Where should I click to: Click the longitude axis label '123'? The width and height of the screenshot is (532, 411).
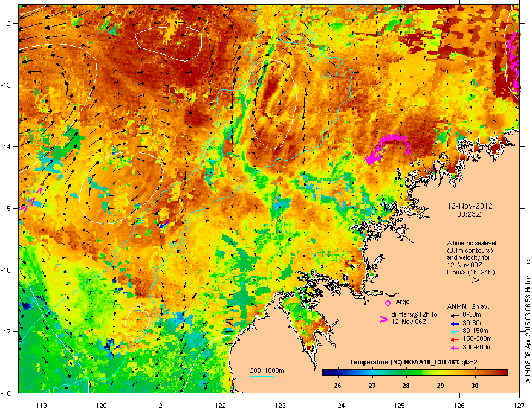(281, 405)
